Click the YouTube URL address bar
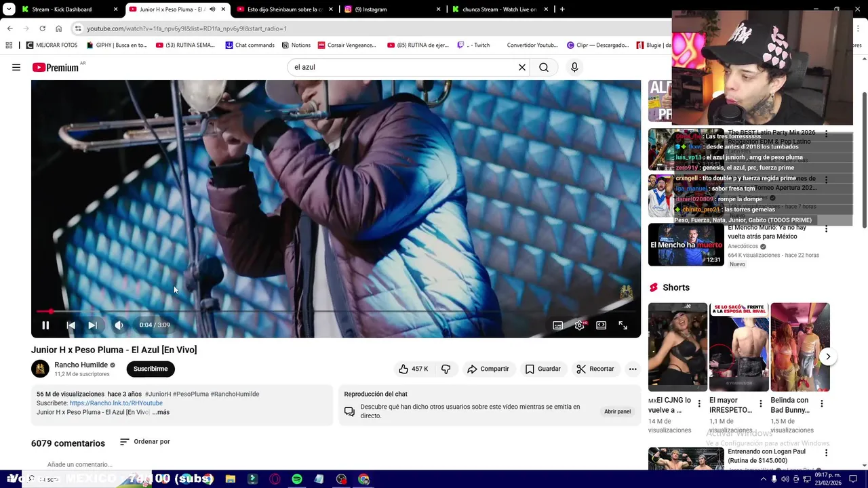868x488 pixels. [x=373, y=28]
